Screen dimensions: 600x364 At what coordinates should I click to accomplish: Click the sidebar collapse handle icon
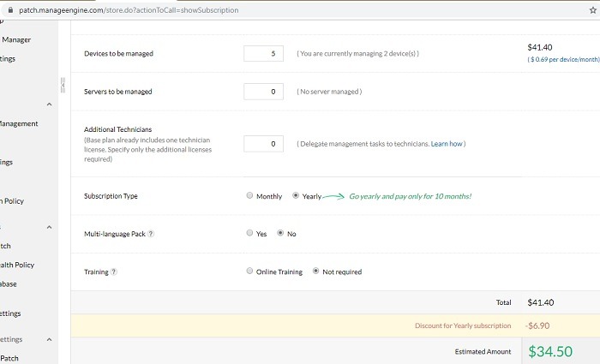(63, 85)
